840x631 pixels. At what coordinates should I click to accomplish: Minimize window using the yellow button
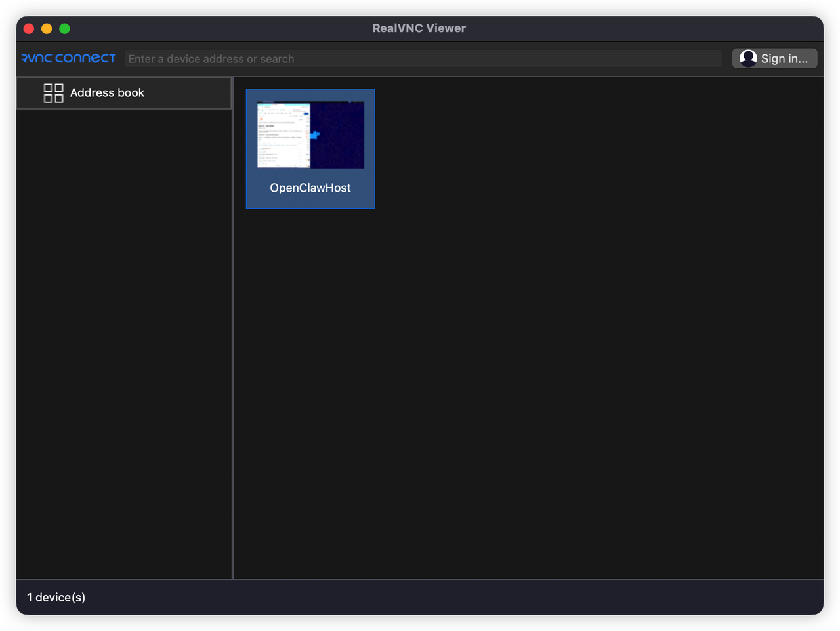[47, 29]
